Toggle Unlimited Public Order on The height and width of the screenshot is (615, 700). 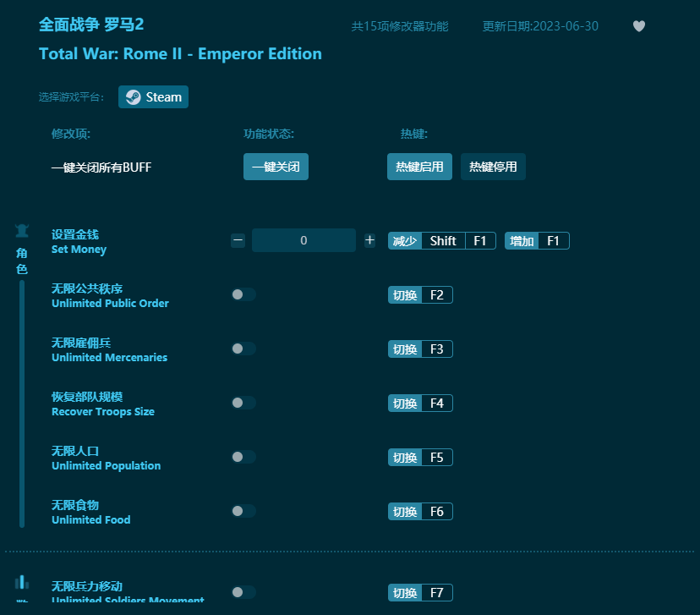(x=243, y=294)
